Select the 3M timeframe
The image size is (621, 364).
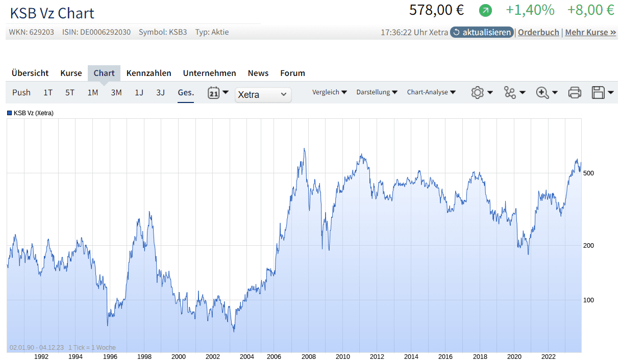(116, 92)
